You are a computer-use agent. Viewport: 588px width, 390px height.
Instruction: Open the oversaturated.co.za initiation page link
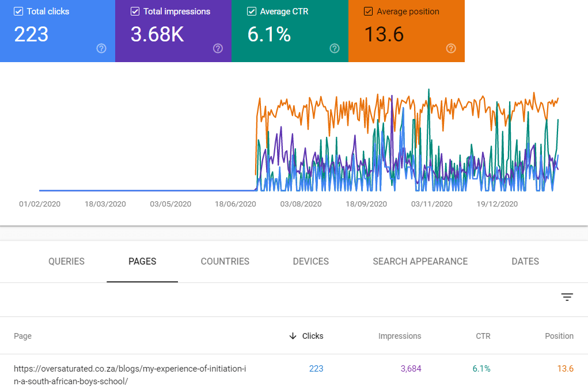pos(130,374)
